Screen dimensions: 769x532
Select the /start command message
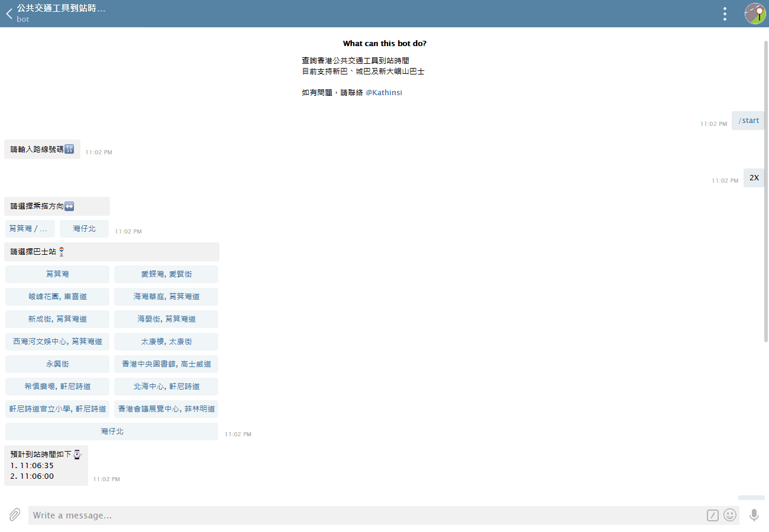click(x=748, y=120)
